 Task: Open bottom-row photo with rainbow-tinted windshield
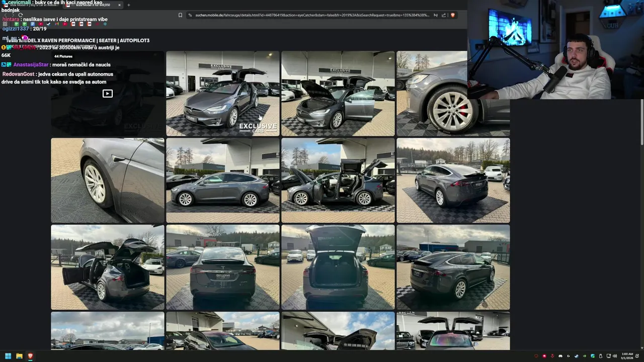tap(453, 331)
